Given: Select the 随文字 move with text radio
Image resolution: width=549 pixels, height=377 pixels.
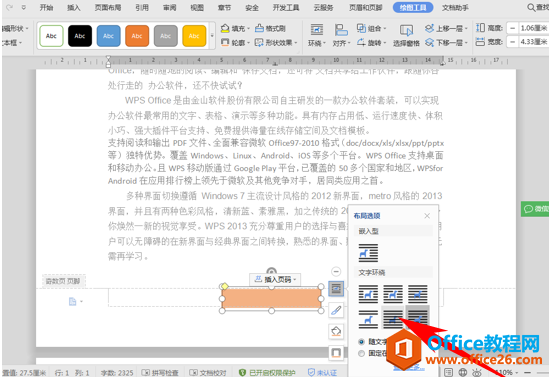Looking at the screenshot, I should pyautogui.click(x=361, y=342).
